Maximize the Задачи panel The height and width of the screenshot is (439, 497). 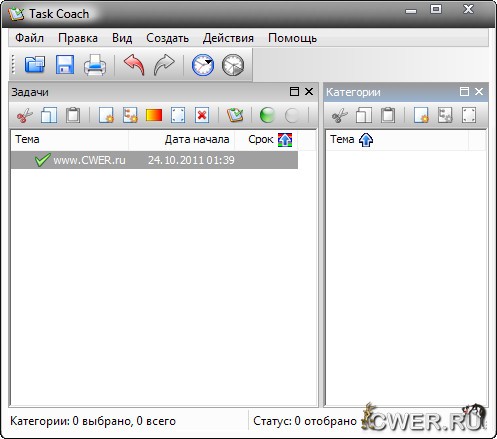pyautogui.click(x=294, y=92)
